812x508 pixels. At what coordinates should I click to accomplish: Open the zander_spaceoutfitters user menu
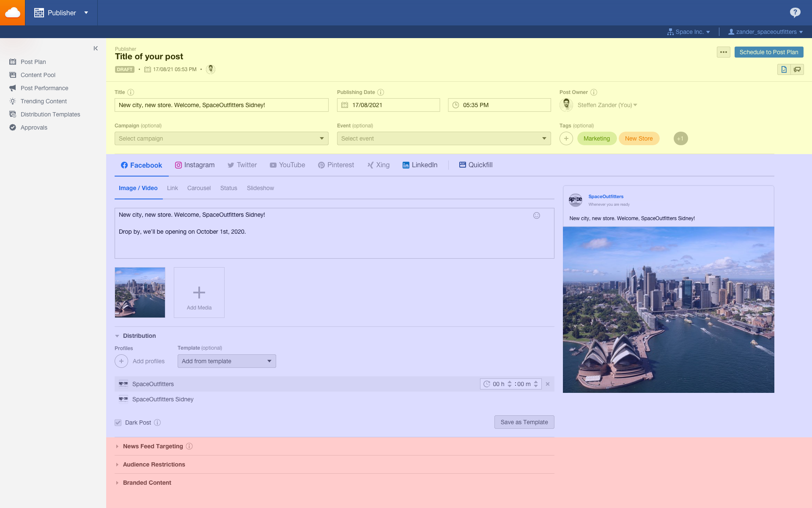tap(765, 32)
